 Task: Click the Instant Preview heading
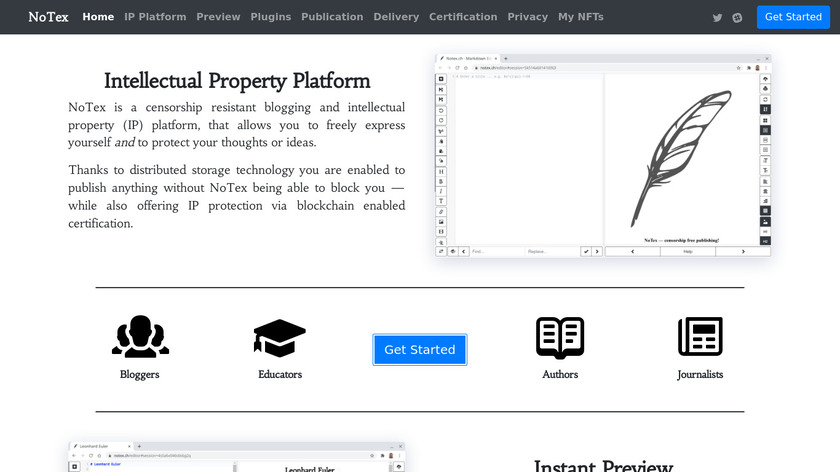[x=603, y=465]
